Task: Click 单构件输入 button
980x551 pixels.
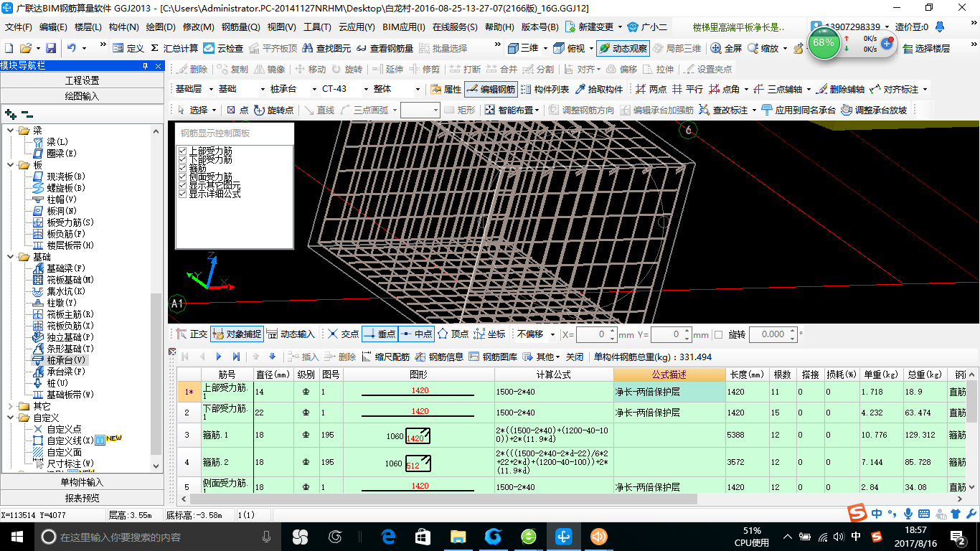Action: coord(83,482)
